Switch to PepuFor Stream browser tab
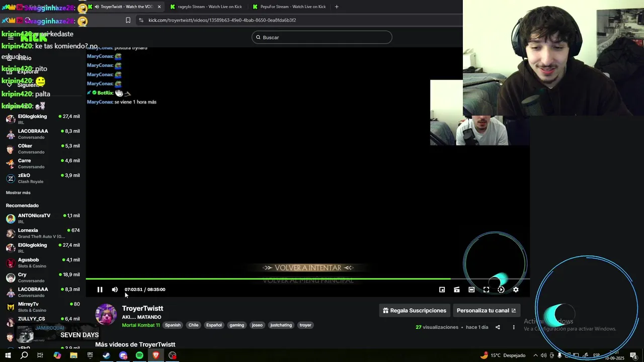This screenshot has width=644, height=362. click(289, 7)
